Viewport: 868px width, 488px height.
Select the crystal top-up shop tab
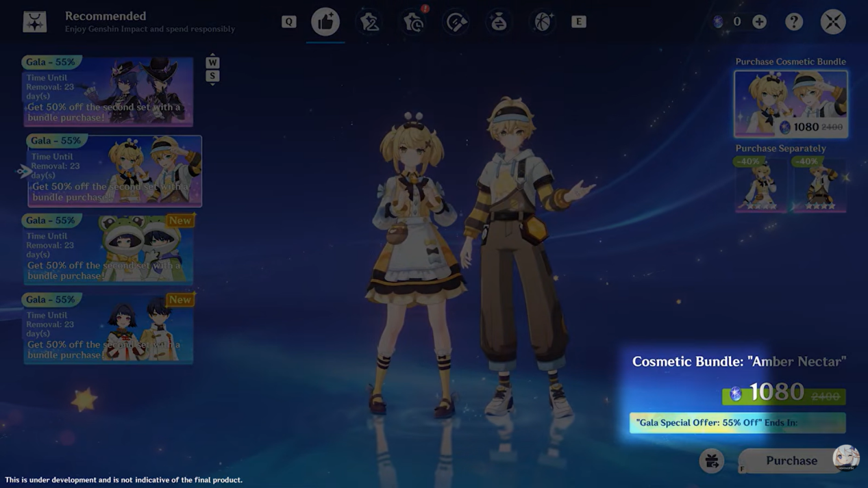coord(456,22)
